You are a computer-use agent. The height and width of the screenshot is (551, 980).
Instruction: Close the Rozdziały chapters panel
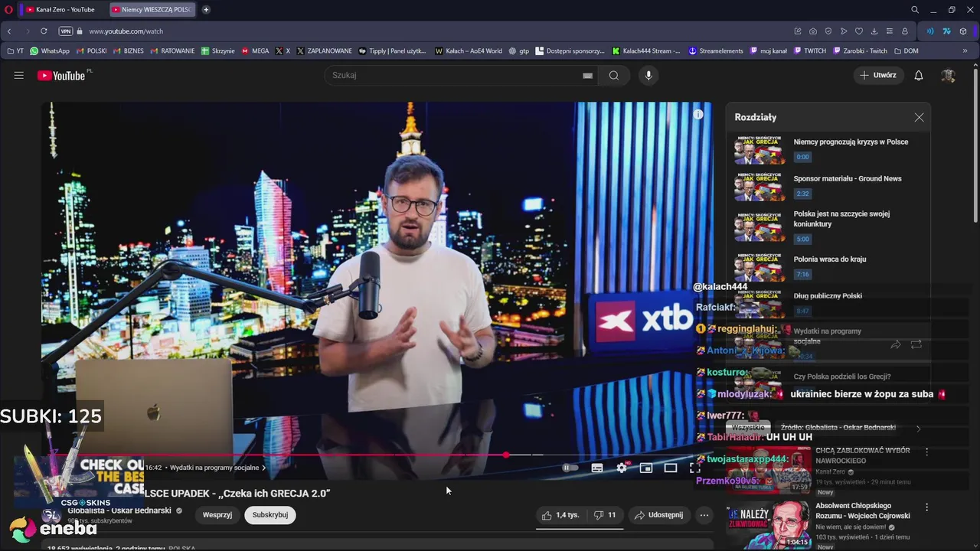pos(919,117)
